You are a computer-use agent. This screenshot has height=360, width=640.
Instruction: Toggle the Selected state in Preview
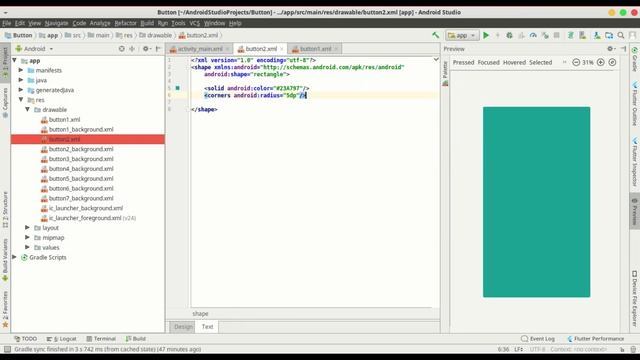tap(540, 62)
